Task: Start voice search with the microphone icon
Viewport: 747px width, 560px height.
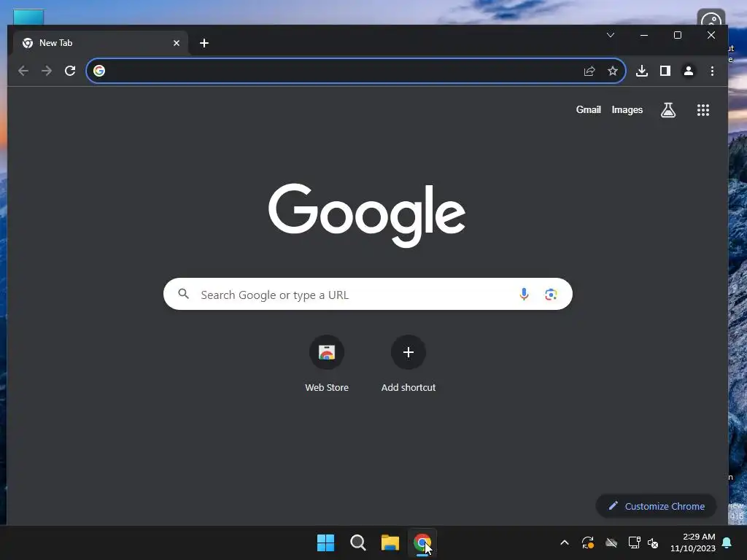Action: click(x=524, y=295)
